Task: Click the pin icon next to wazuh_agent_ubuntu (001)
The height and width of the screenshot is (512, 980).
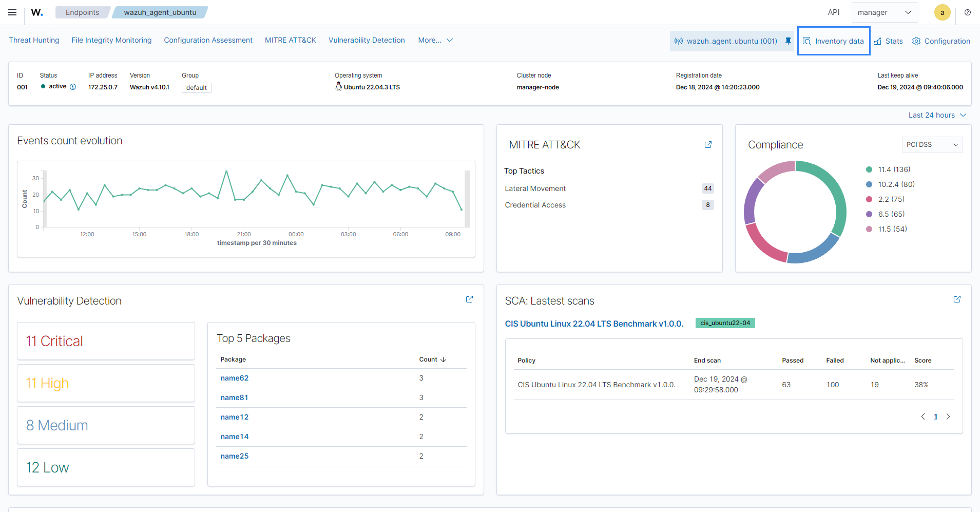Action: (789, 41)
